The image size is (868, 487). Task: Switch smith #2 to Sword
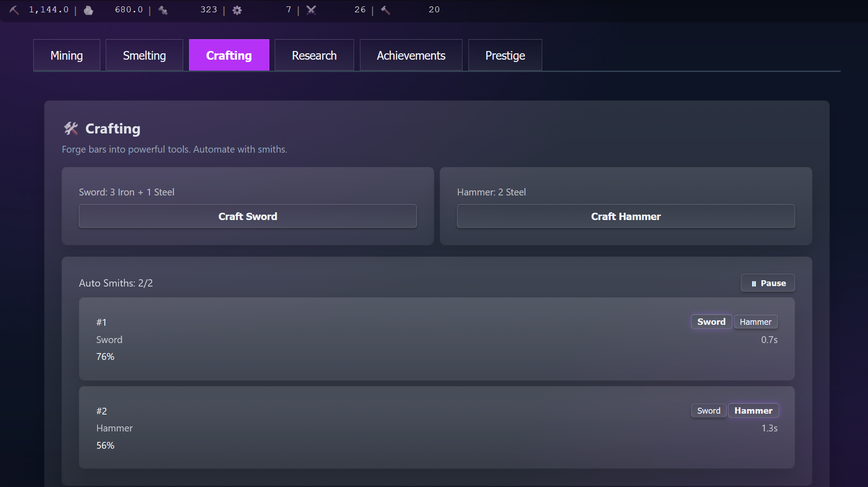point(709,410)
